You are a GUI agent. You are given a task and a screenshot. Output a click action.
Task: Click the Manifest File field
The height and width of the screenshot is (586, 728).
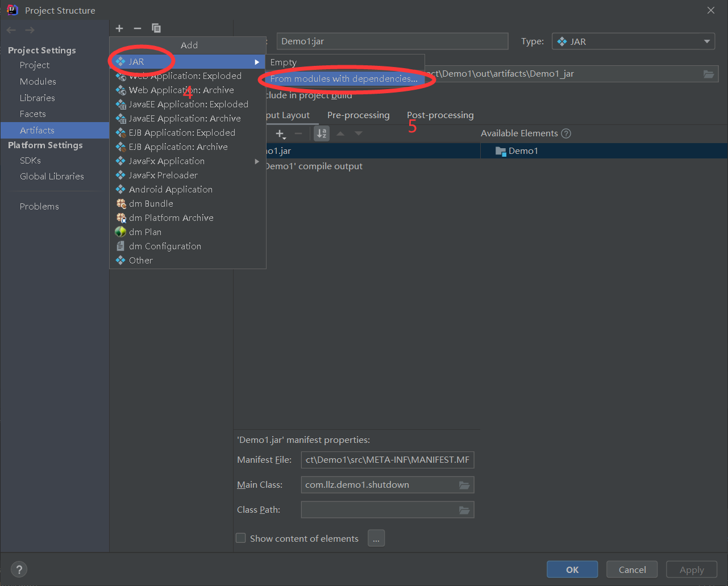[387, 459]
